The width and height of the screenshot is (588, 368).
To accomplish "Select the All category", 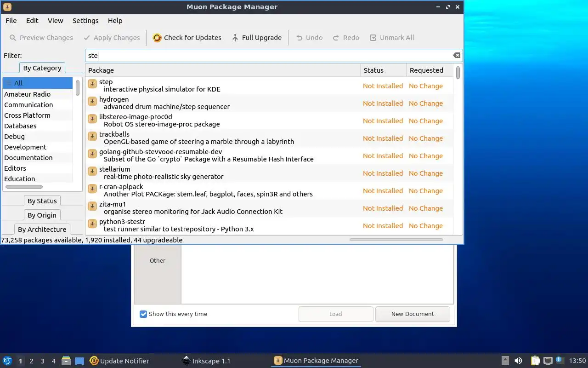I will [x=38, y=83].
